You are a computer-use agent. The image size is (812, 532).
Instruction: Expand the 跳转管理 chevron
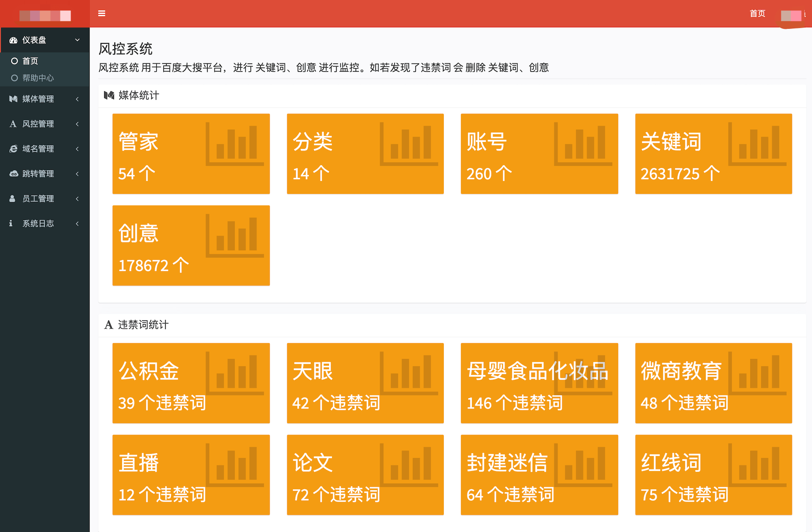pyautogui.click(x=77, y=174)
